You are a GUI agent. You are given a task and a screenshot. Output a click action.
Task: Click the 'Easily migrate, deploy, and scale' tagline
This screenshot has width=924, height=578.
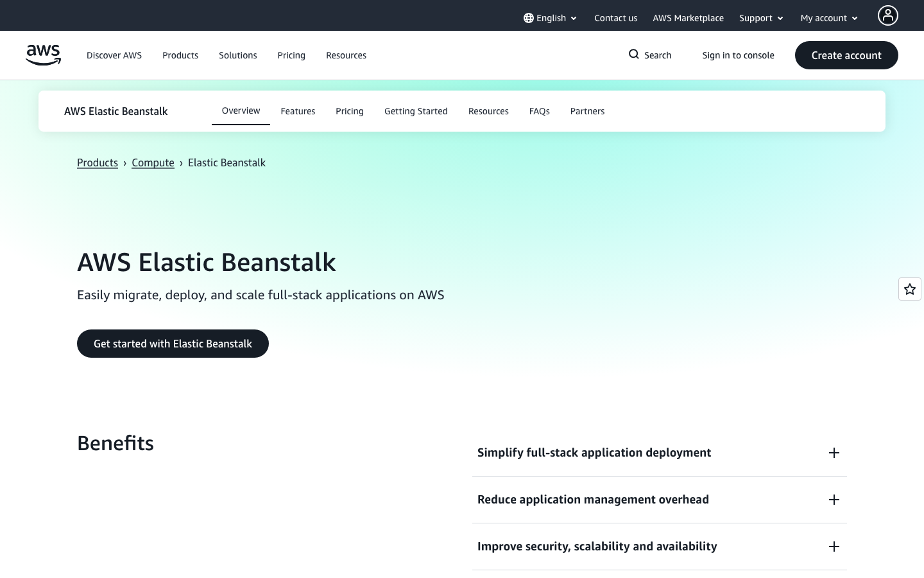click(261, 295)
